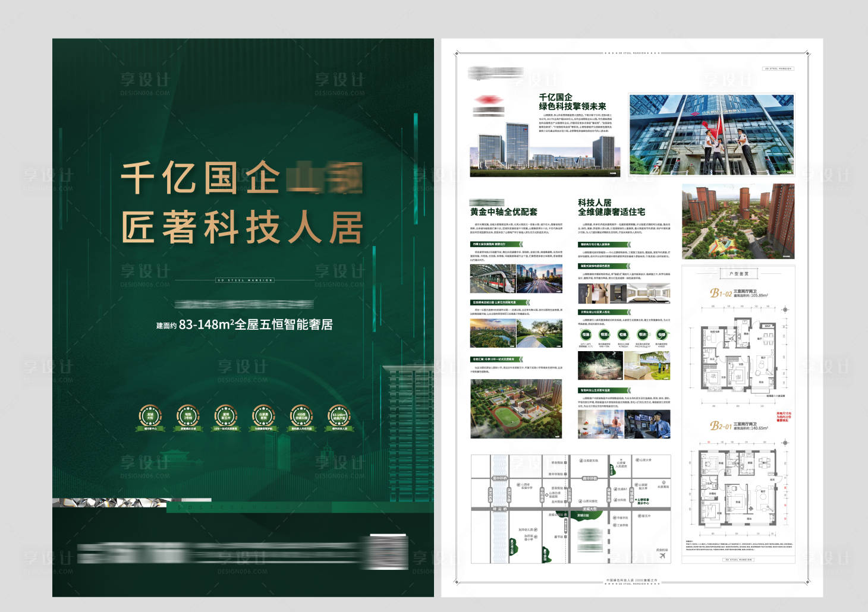868x612 pixels.
Task: Open the office towers rendering image
Action: 545,149
